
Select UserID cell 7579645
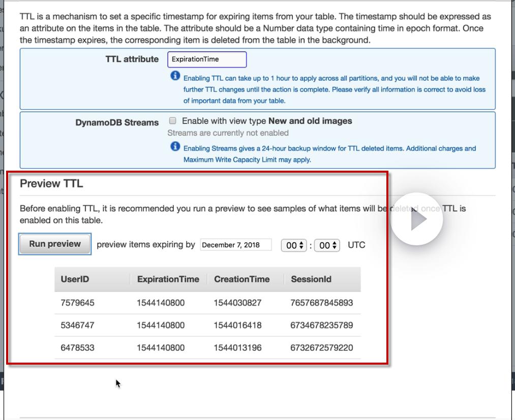pyautogui.click(x=77, y=303)
